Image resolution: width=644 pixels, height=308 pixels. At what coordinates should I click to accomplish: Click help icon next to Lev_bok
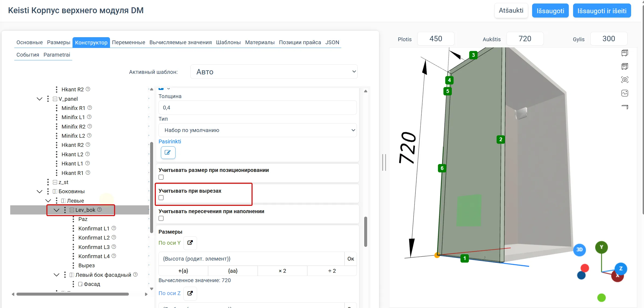tap(99, 209)
